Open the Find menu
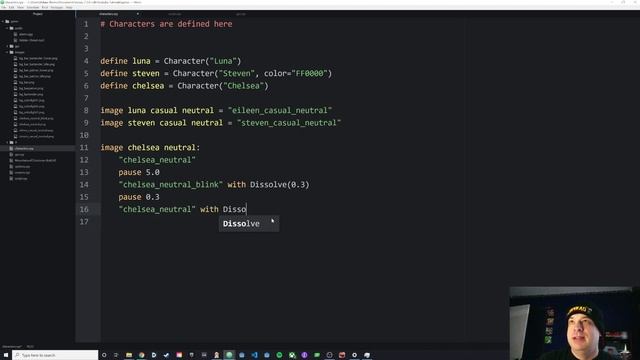Screen dimensions: 640x360 tap(45, 7)
